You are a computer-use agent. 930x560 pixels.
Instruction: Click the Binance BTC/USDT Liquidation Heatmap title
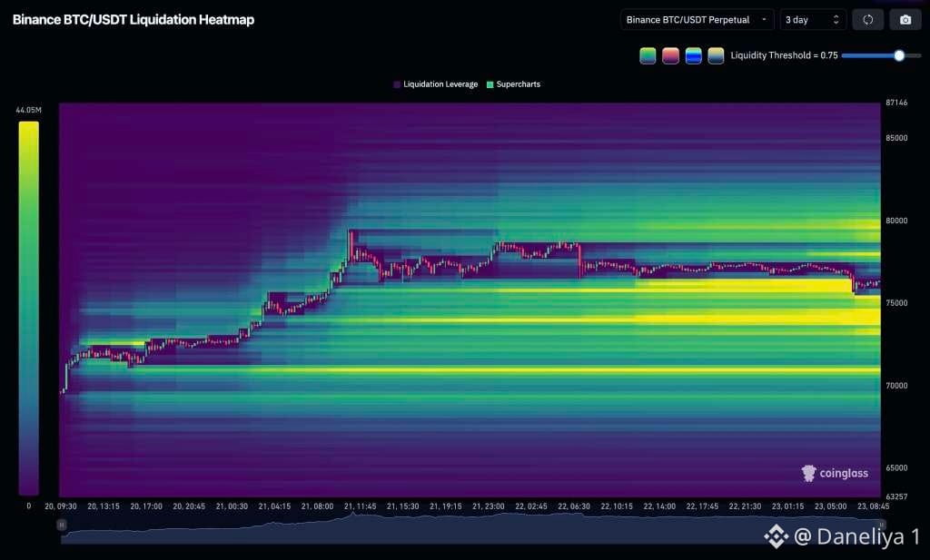pyautogui.click(x=134, y=20)
